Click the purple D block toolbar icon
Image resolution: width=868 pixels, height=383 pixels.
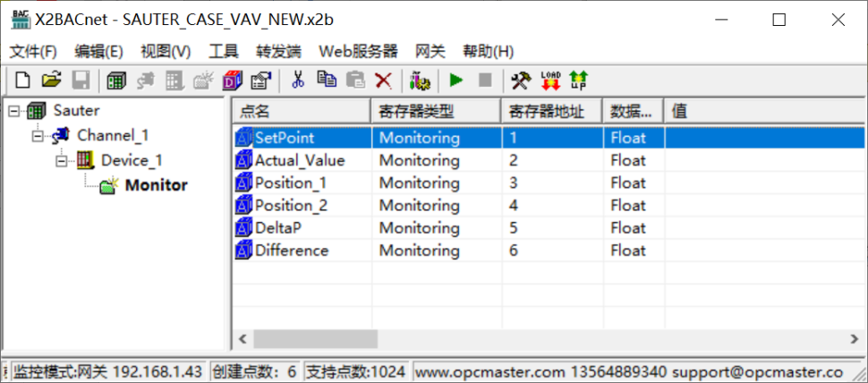point(232,81)
